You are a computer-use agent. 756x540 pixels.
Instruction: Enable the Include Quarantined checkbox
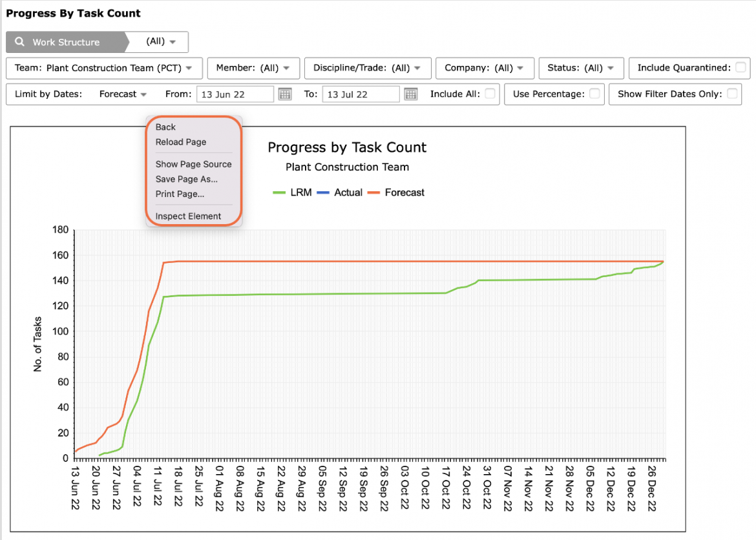[740, 67]
